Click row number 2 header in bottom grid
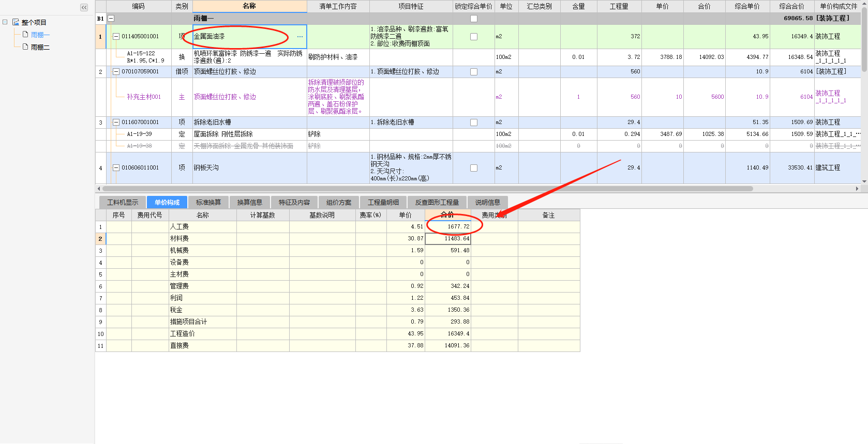Viewport: 868px width, 444px height. pyautogui.click(x=100, y=239)
